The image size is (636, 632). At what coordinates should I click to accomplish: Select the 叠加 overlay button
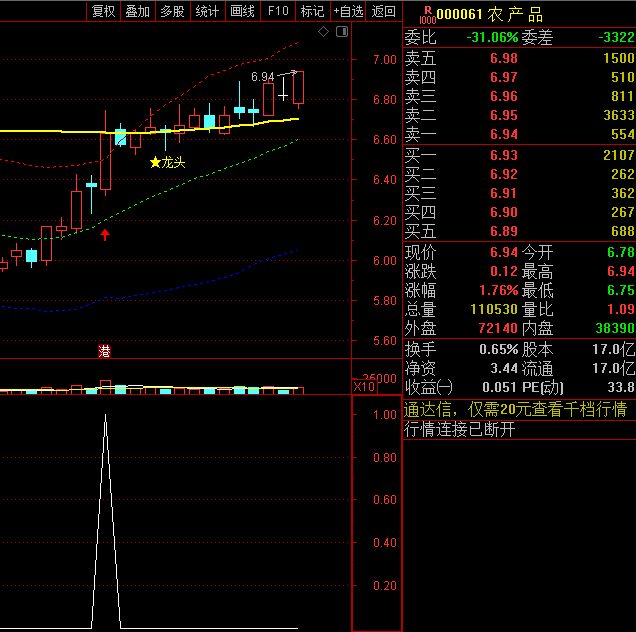click(138, 11)
